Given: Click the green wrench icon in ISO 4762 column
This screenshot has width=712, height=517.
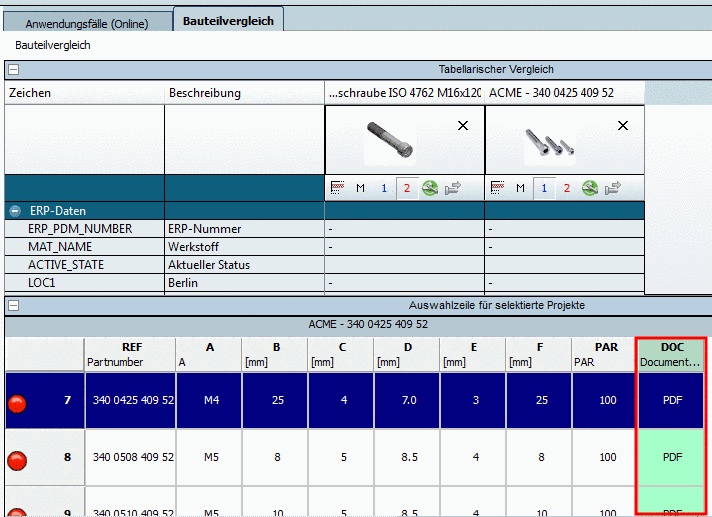Looking at the screenshot, I should 430,188.
